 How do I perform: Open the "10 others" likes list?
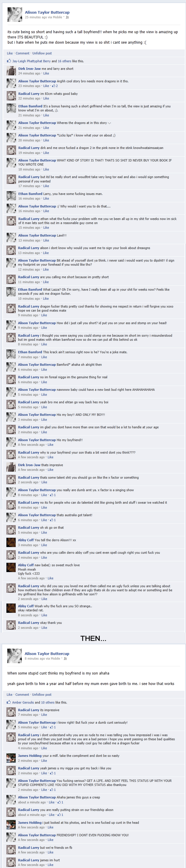point(47,702)
